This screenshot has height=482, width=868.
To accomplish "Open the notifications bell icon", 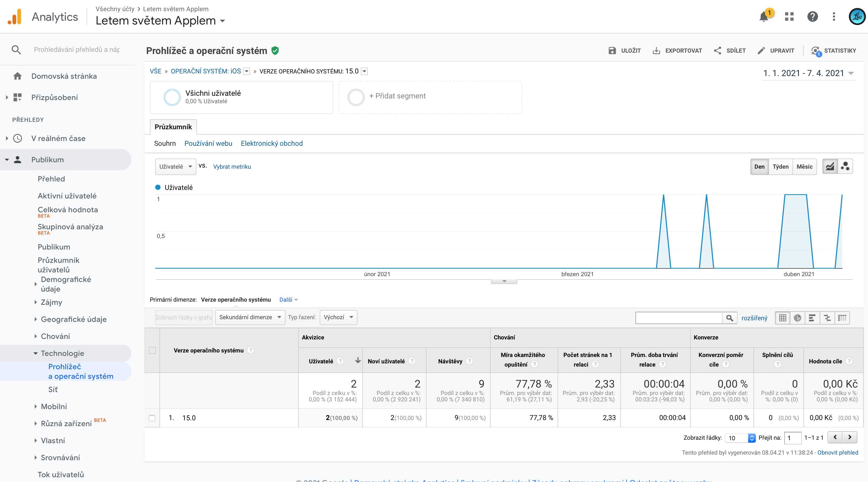I will (764, 17).
